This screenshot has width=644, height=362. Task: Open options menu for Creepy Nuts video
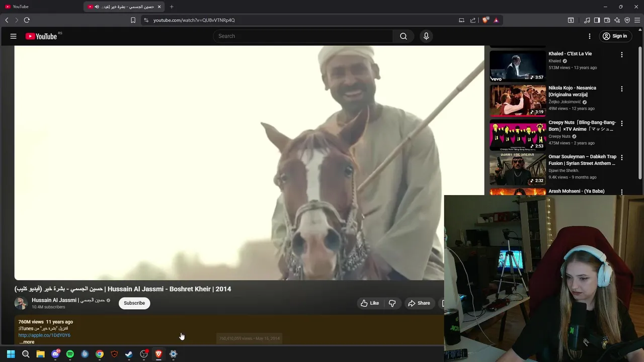[x=622, y=123]
